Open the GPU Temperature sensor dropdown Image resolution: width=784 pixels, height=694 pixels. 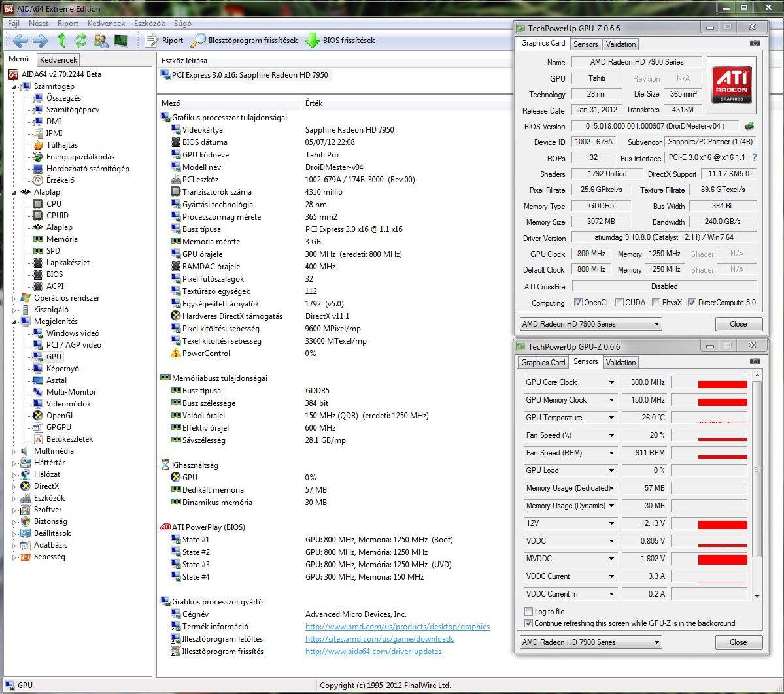click(611, 418)
